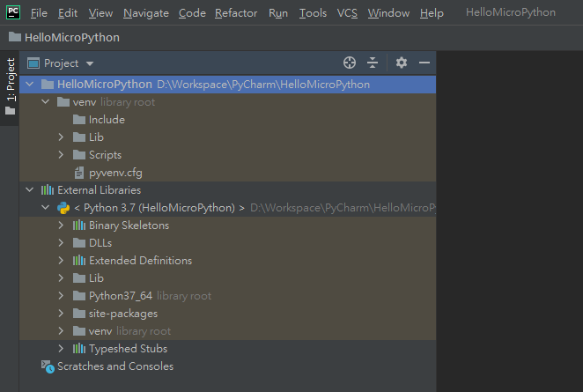Click the folder icon on the vertical 1: Project tab

tap(10, 111)
